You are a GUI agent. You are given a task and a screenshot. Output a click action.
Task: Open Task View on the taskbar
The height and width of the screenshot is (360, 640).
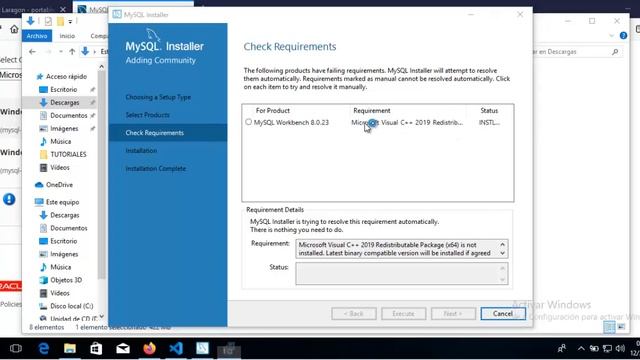tap(16, 349)
